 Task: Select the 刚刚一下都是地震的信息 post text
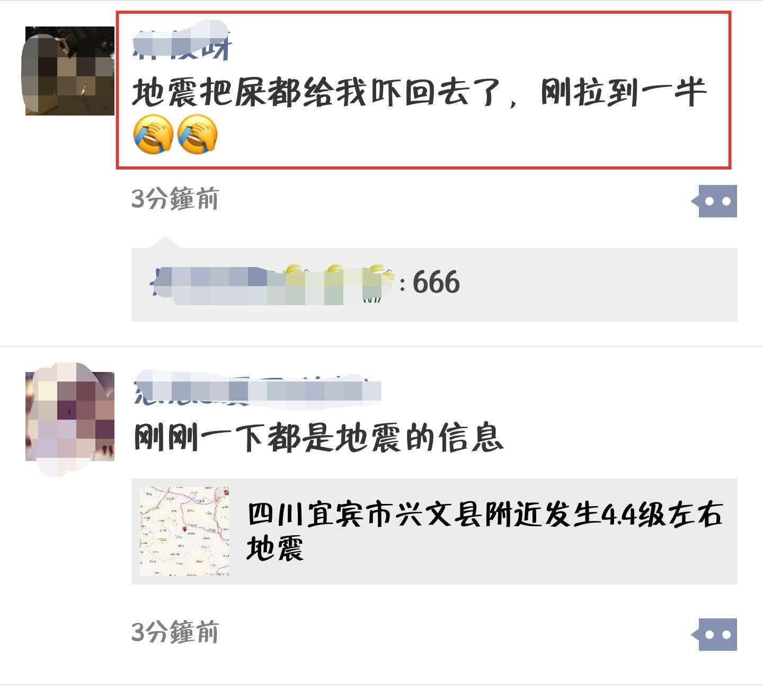point(318,438)
